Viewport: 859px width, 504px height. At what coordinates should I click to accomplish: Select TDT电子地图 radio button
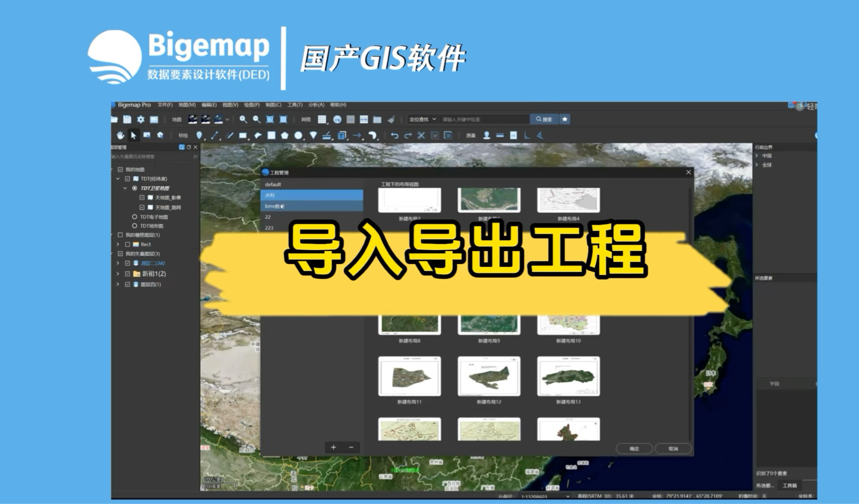[135, 217]
